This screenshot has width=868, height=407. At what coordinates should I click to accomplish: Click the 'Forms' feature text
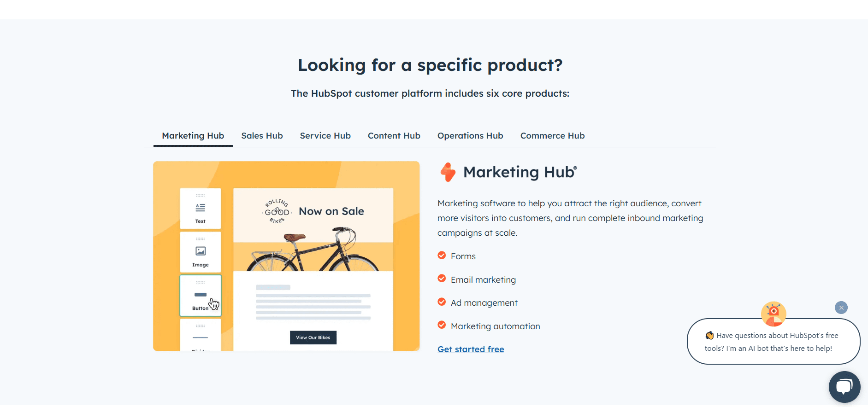(x=463, y=256)
